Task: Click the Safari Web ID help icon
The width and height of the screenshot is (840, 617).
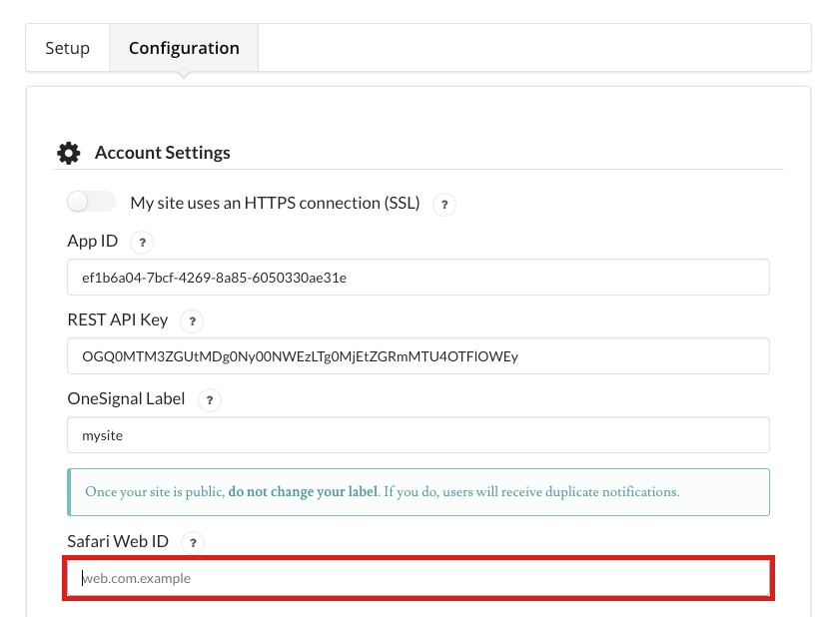Action: click(x=193, y=543)
